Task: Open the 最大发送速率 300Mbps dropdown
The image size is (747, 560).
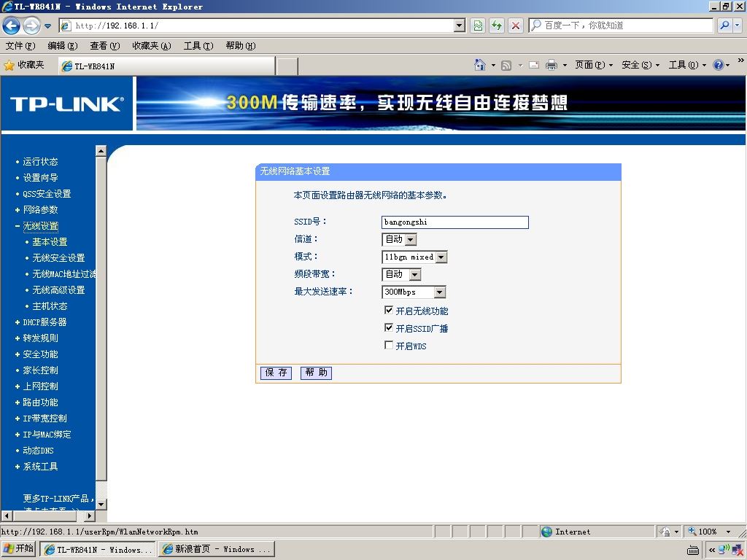Action: [414, 292]
